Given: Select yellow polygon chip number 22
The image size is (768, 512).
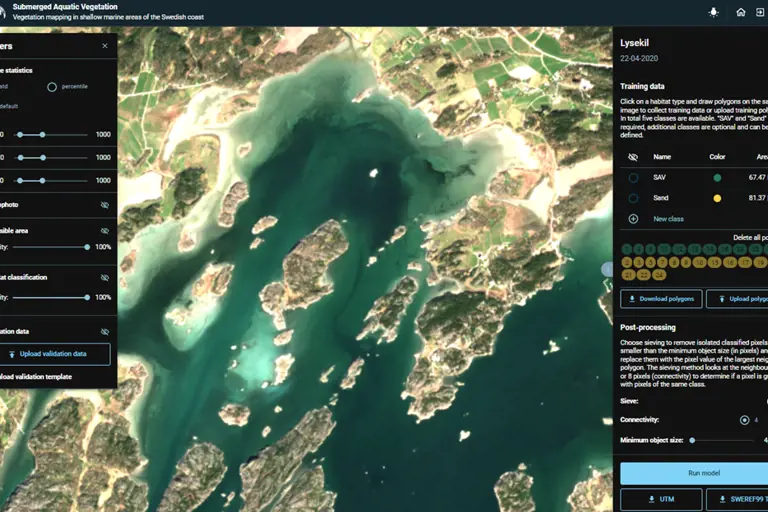Looking at the screenshot, I should [x=644, y=275].
